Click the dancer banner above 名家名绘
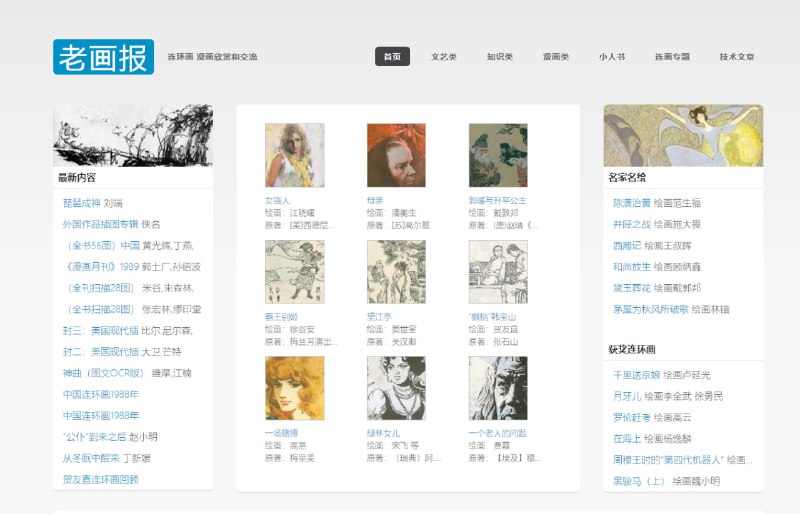 (683, 136)
